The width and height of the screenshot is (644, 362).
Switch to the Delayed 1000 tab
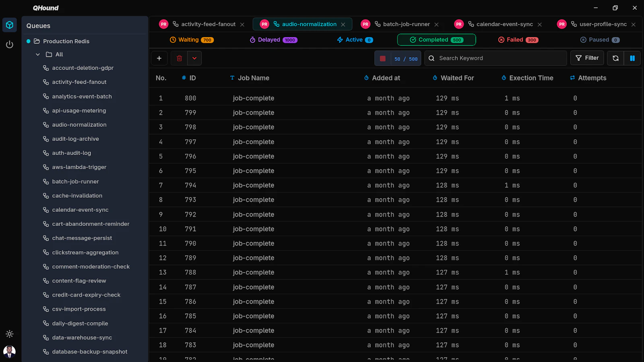[273, 40]
